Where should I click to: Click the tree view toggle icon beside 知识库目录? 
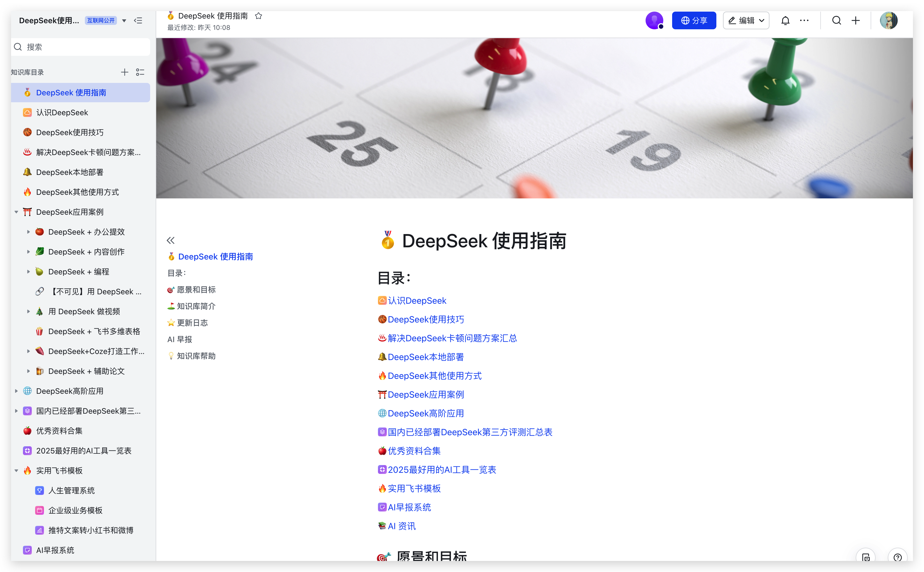pyautogui.click(x=140, y=72)
